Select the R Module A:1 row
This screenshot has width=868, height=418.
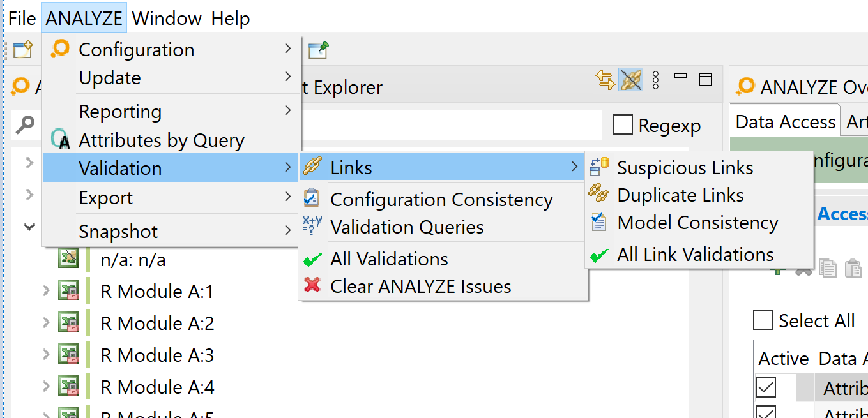157,292
